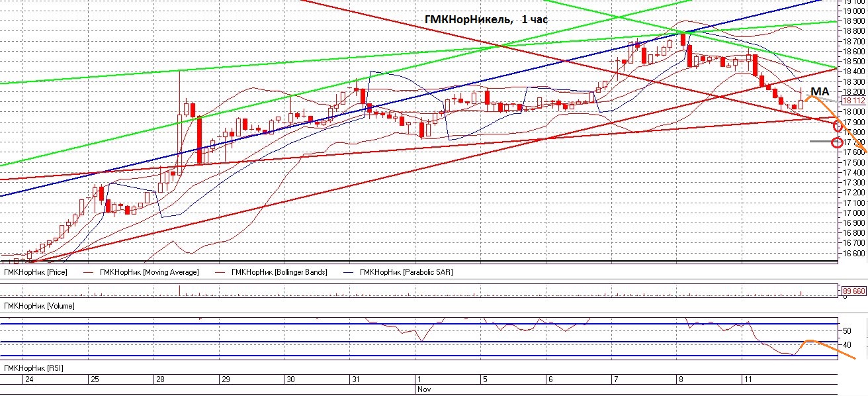Click the date label 29 on time axis
The image size is (868, 396).
coord(226,380)
